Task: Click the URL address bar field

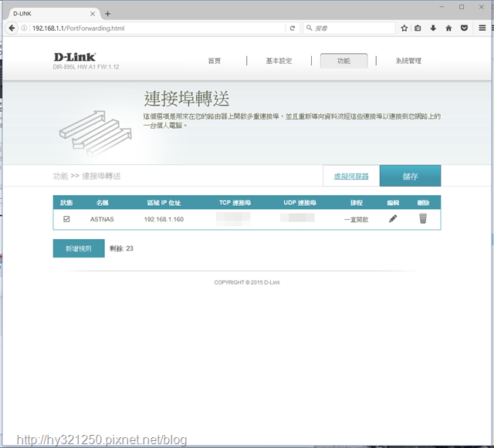Action: 157,28
